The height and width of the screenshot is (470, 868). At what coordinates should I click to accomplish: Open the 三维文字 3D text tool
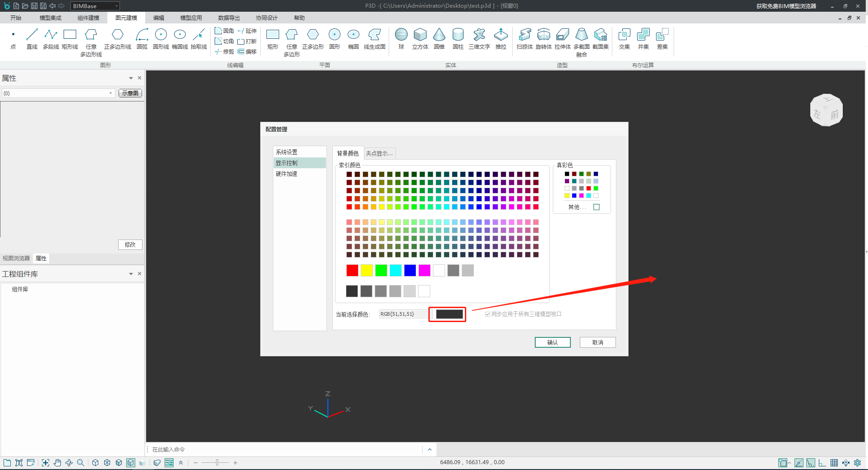tap(479, 39)
